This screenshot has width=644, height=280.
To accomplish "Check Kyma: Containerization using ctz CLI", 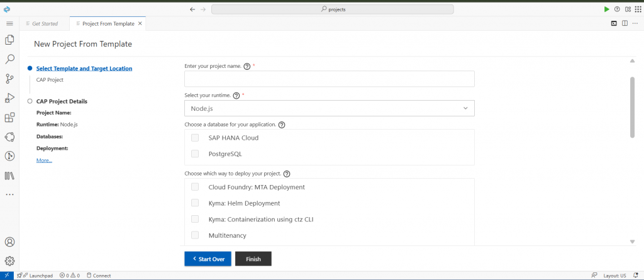I will pos(195,219).
